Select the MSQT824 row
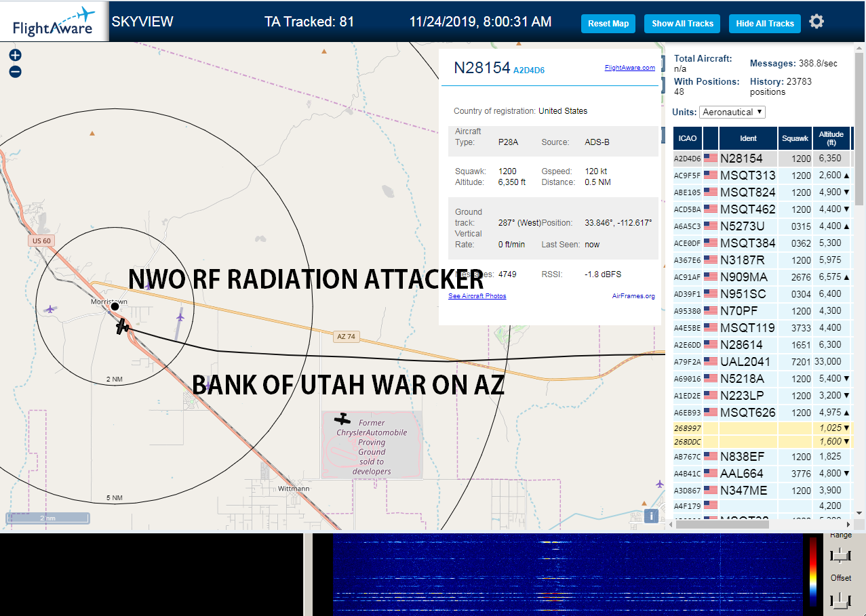 (762, 192)
